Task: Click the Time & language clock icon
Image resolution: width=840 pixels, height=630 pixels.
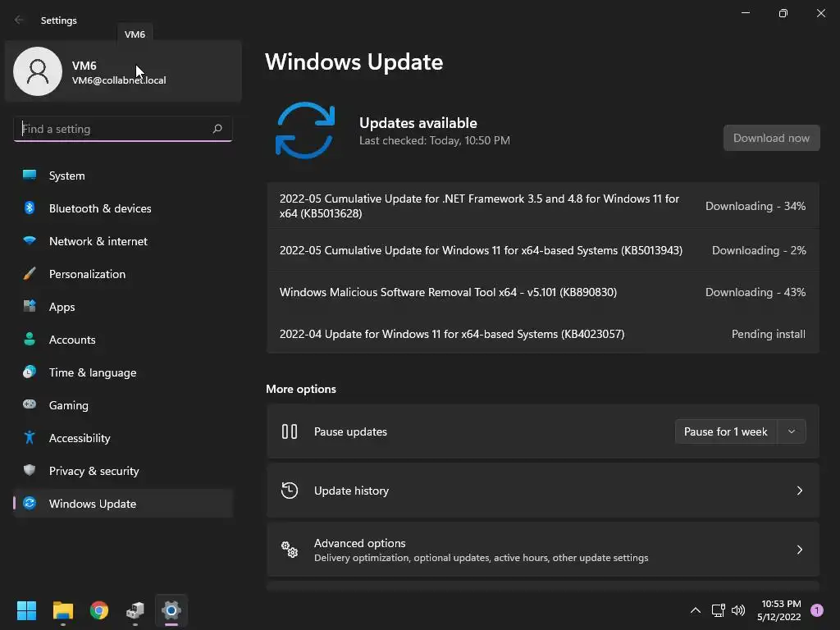Action: [30, 372]
